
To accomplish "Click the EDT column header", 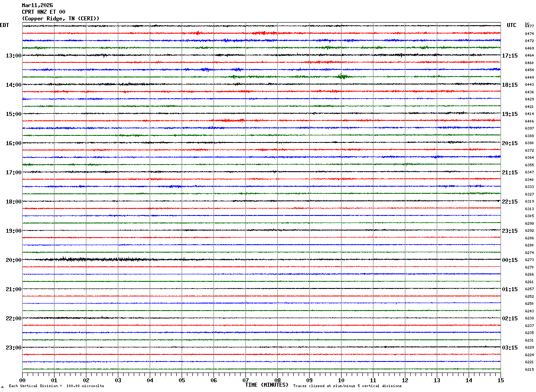I will coord(4,25).
